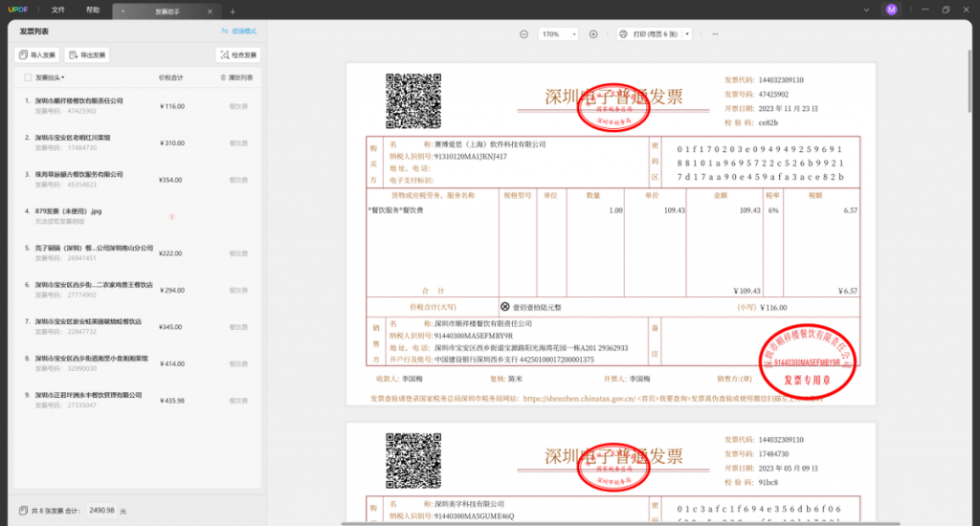Select invoice row 深圳市正君坪洲永丰餐饮管理有限公司
980x526 pixels.
coord(138,401)
